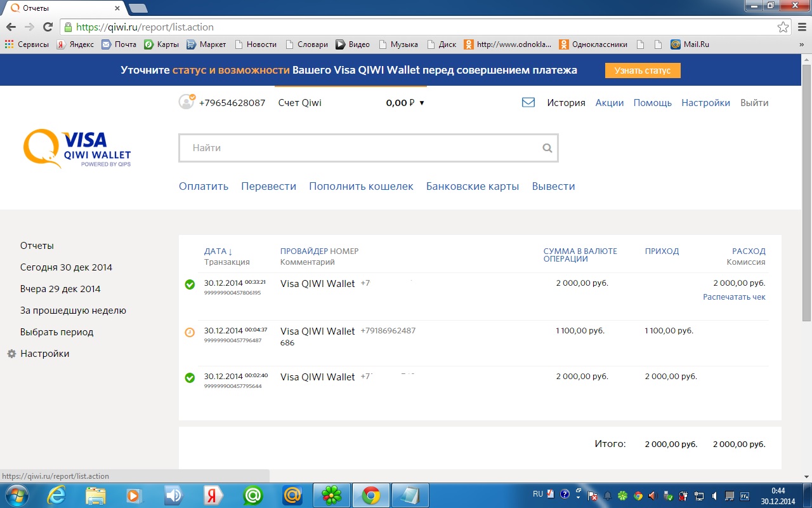Screen dimensions: 812x508
Task: Open the Маркет bookmark
Action: click(x=206, y=44)
